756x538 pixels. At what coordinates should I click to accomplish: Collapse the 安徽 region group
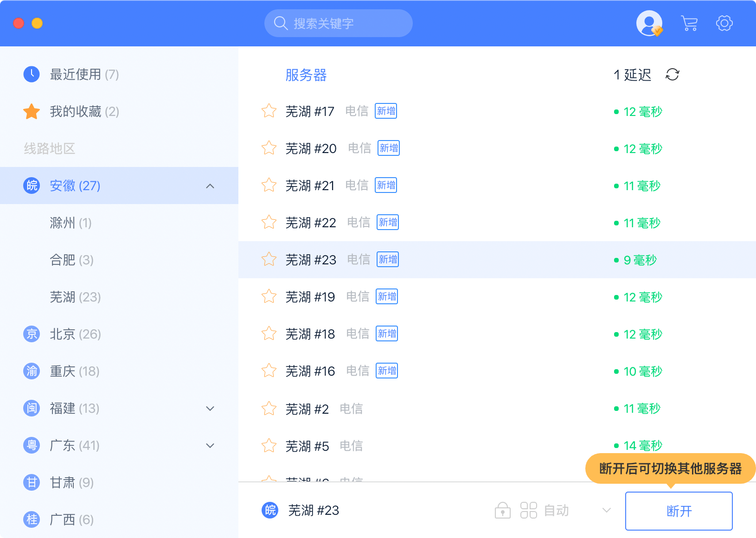(x=210, y=186)
